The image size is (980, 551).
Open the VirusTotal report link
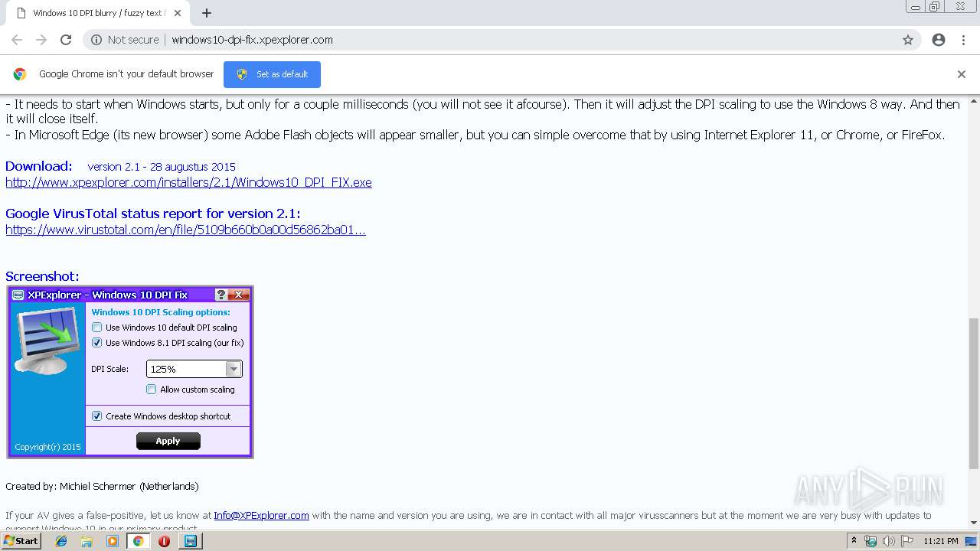point(185,230)
